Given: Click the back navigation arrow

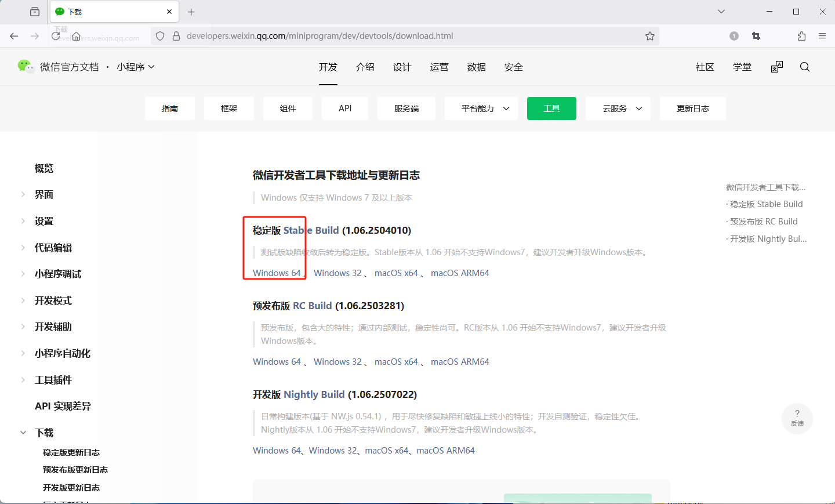Looking at the screenshot, I should 14,35.
